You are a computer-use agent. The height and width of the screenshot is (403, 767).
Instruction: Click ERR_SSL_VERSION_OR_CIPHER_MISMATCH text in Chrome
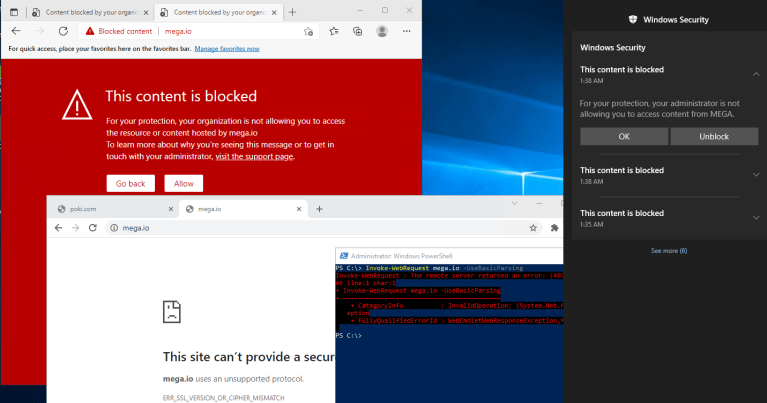point(224,398)
